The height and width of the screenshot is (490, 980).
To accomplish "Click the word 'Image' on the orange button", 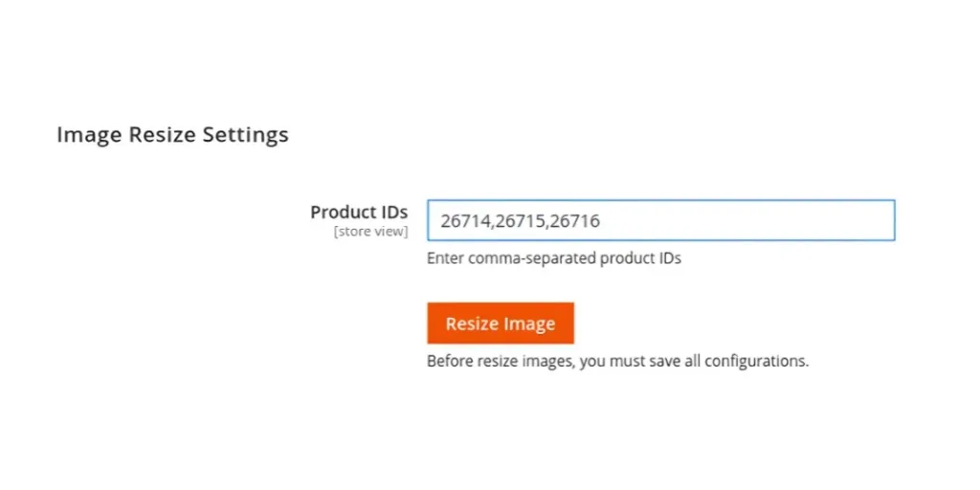I will click(x=530, y=323).
